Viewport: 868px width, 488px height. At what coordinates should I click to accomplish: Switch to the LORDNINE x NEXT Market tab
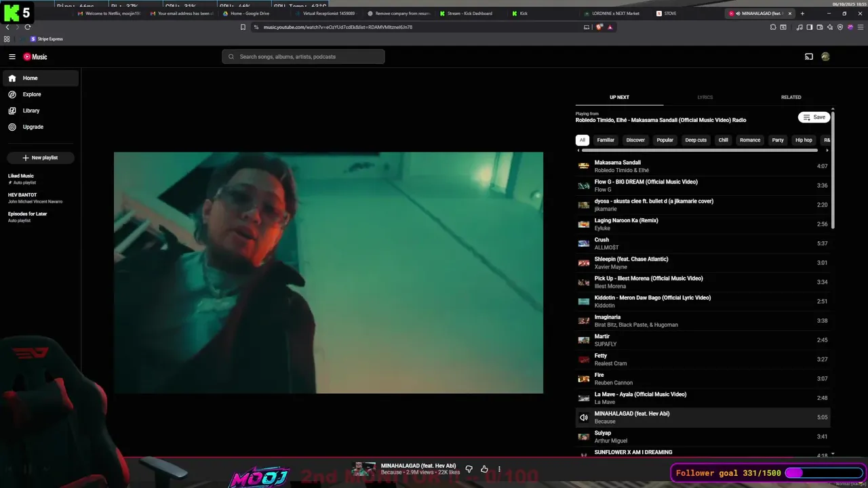point(616,14)
